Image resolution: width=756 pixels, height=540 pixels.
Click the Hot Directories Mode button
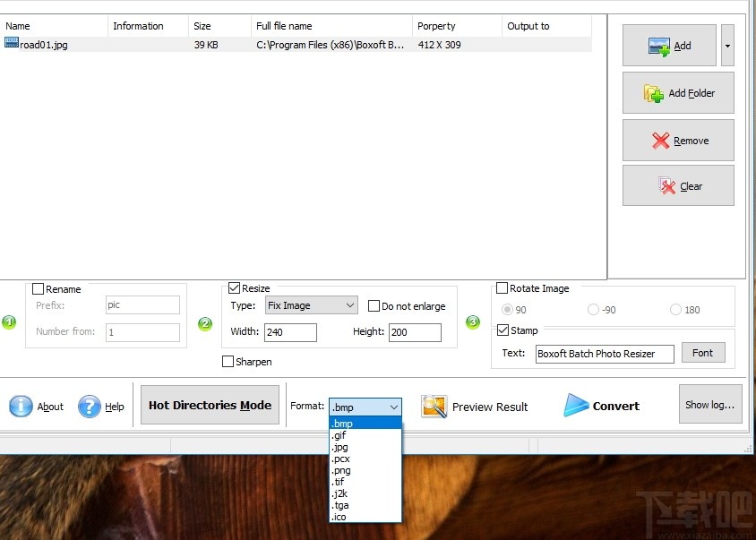click(210, 405)
